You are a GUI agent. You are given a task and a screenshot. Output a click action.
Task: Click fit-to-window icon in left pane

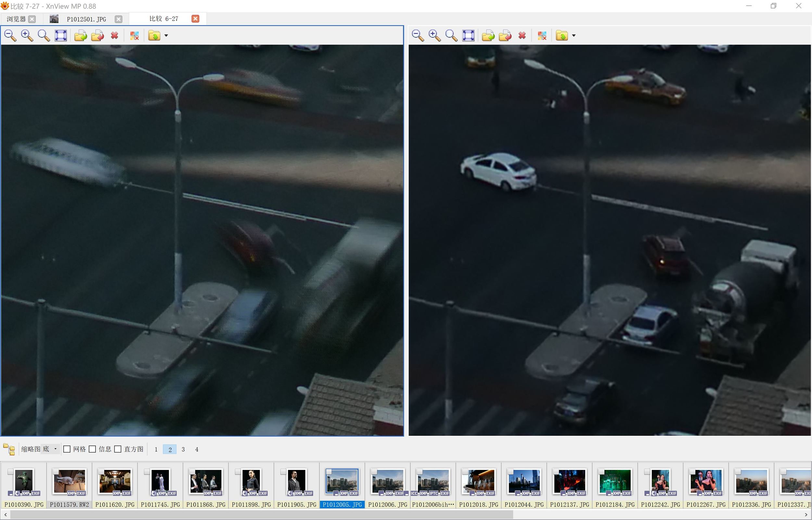pos(61,35)
